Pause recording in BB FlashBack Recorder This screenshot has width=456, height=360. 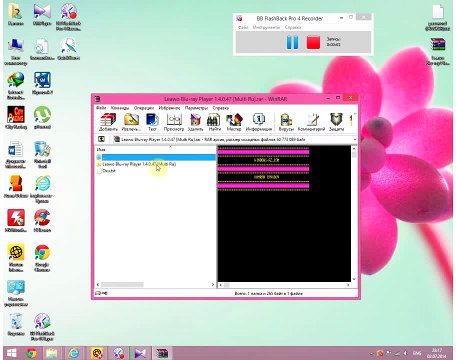292,42
